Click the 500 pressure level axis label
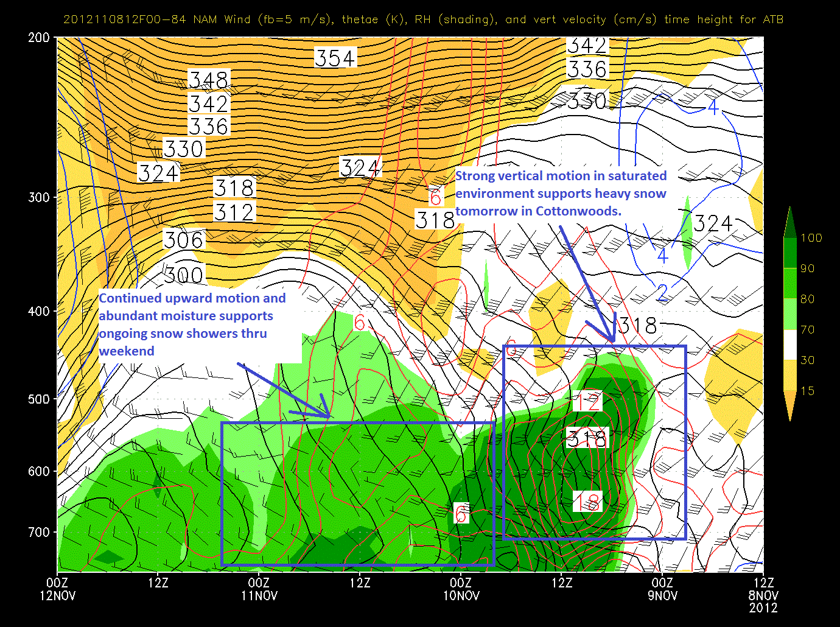The height and width of the screenshot is (627, 840). 39,399
